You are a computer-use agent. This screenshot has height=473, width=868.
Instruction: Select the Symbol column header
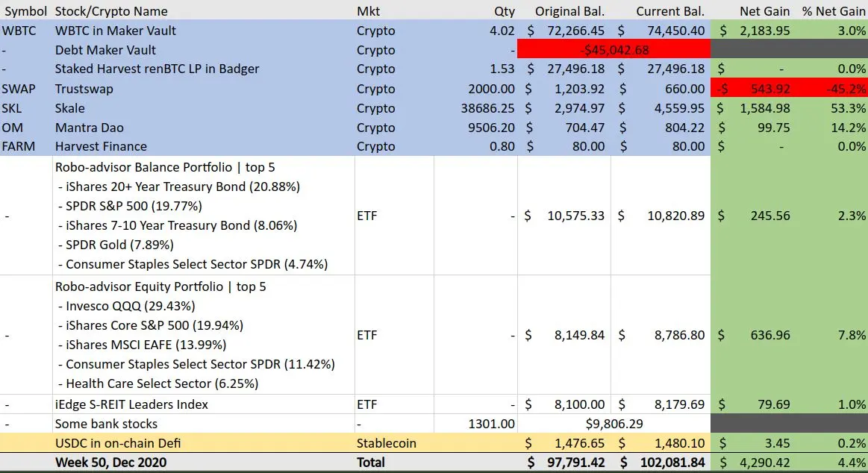(26, 11)
